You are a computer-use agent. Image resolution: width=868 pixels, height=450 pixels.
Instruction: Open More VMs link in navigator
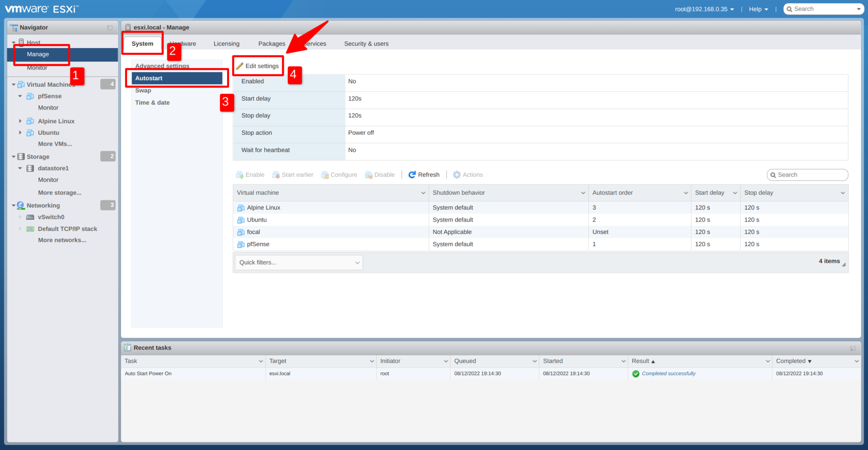click(55, 144)
